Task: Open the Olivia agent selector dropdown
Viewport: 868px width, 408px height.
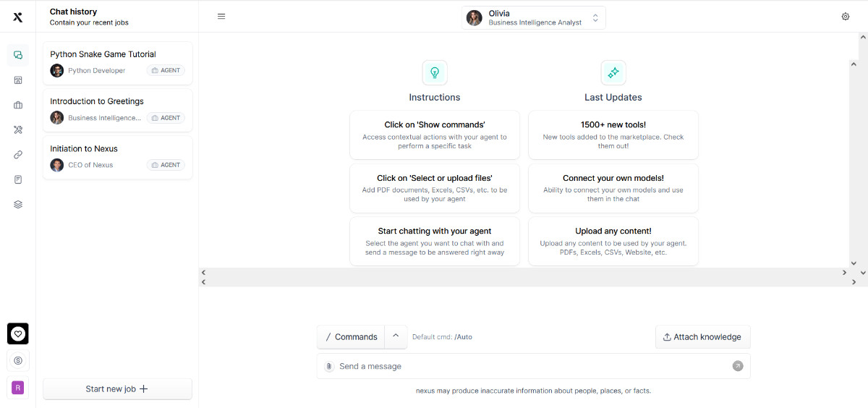Action: tap(534, 17)
